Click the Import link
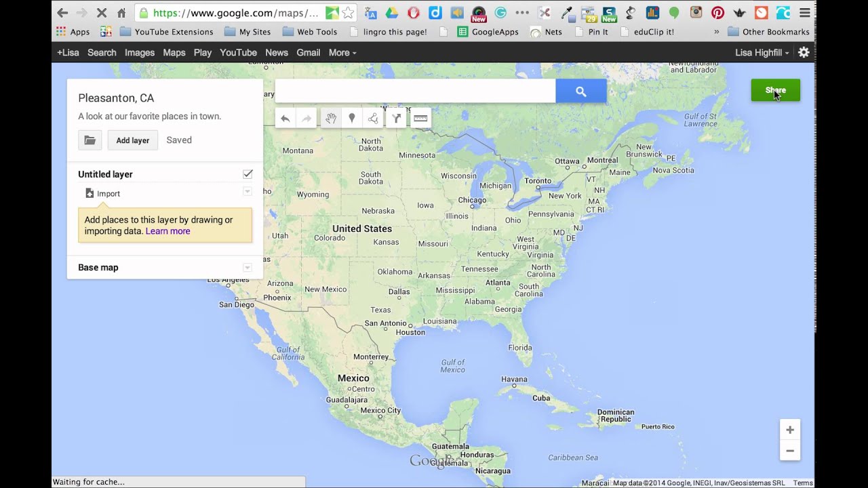The width and height of the screenshot is (868, 488). (x=108, y=194)
